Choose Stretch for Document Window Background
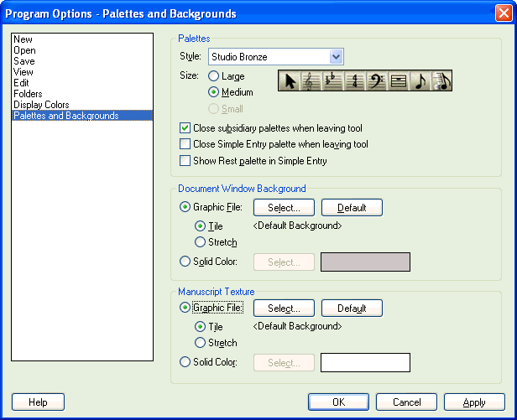Viewport: 517px width, 420px height. tap(200, 242)
